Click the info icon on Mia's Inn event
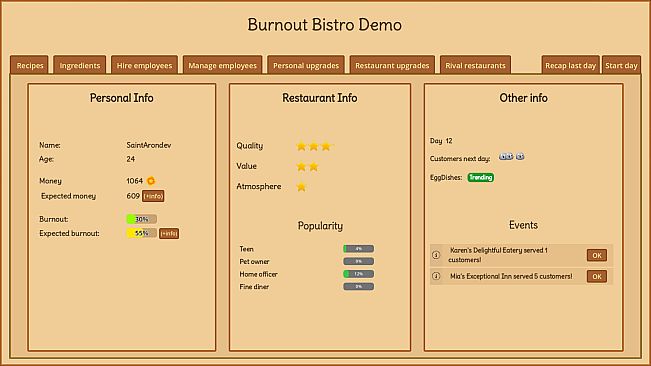The height and width of the screenshot is (366, 651). point(436,276)
